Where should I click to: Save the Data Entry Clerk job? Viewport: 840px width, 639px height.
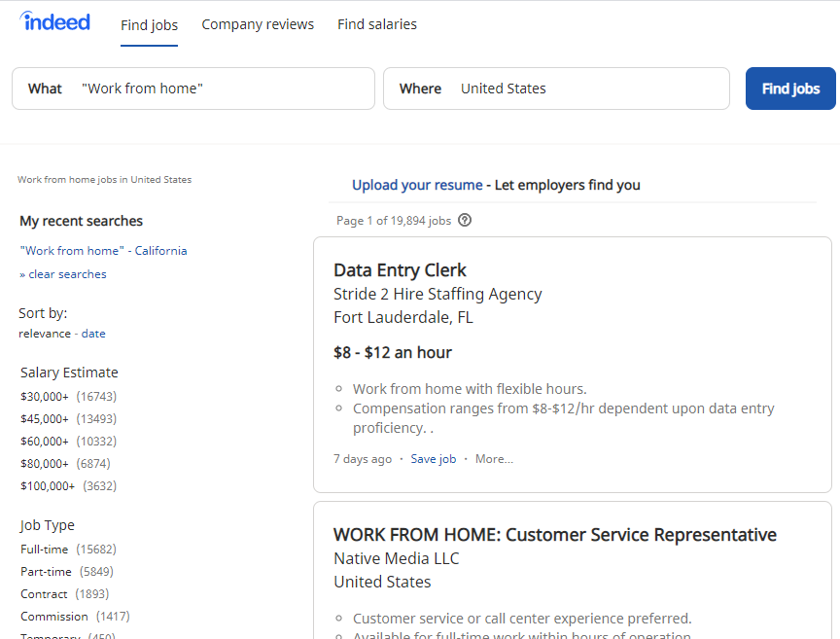(434, 459)
